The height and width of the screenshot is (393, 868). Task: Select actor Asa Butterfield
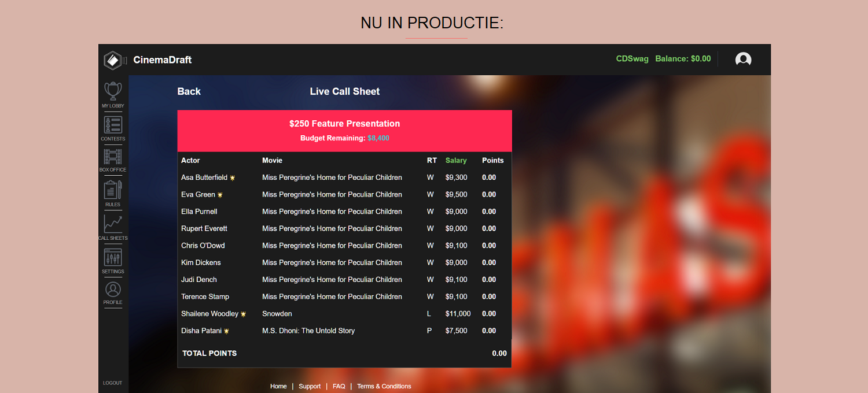(204, 177)
